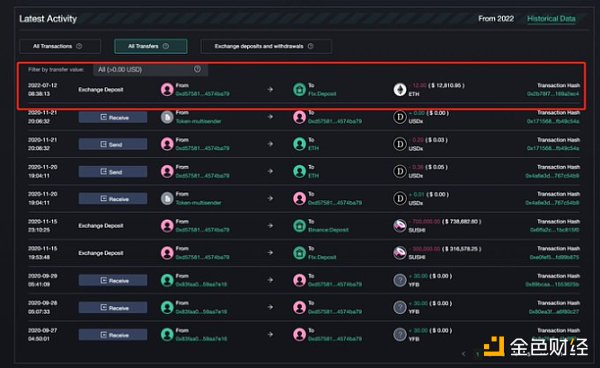This screenshot has width=600, height=368.
Task: Click help icon next to All Transactions
Action: point(79,46)
